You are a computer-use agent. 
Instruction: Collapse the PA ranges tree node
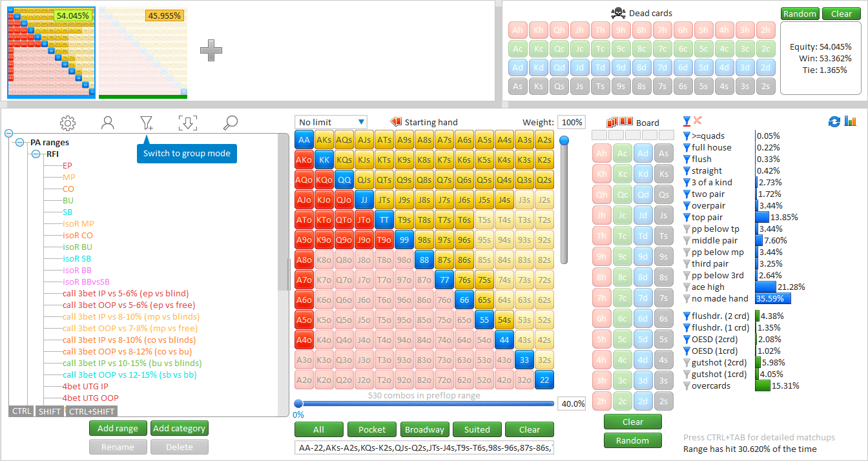point(20,143)
